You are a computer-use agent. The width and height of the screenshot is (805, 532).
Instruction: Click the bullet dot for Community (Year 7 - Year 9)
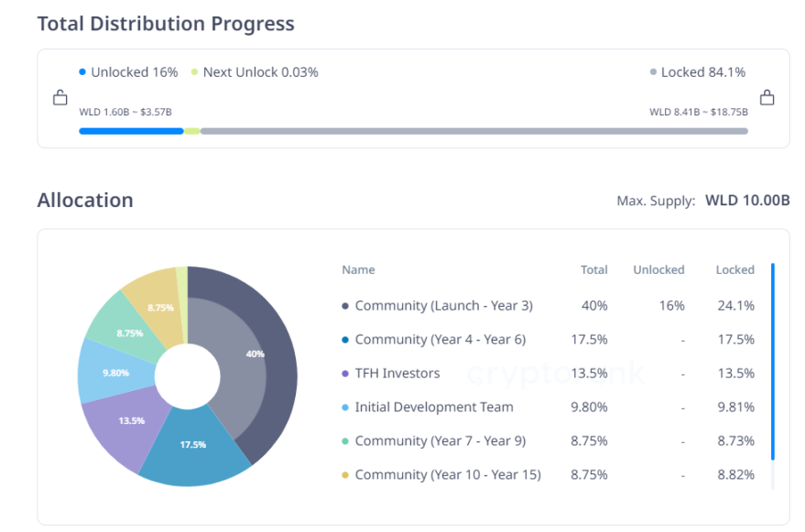click(345, 441)
